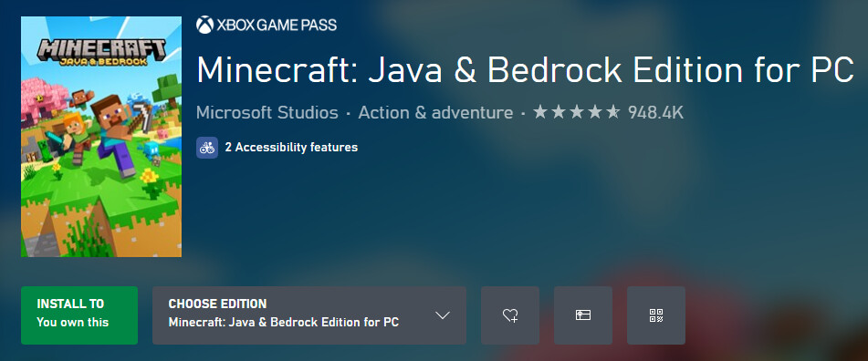The image size is (868, 361).
Task: Open the Microsoft Studios publisher link
Action: click(267, 113)
